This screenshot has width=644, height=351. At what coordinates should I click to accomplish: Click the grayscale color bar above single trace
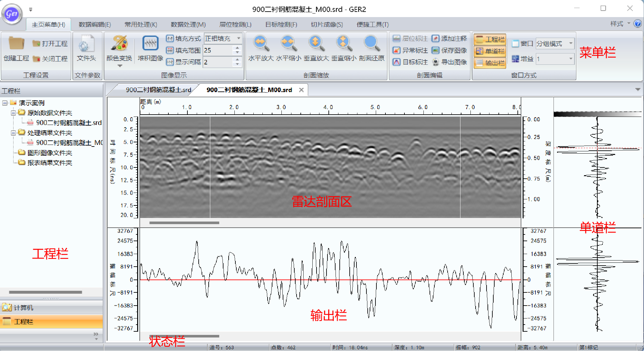point(597,114)
